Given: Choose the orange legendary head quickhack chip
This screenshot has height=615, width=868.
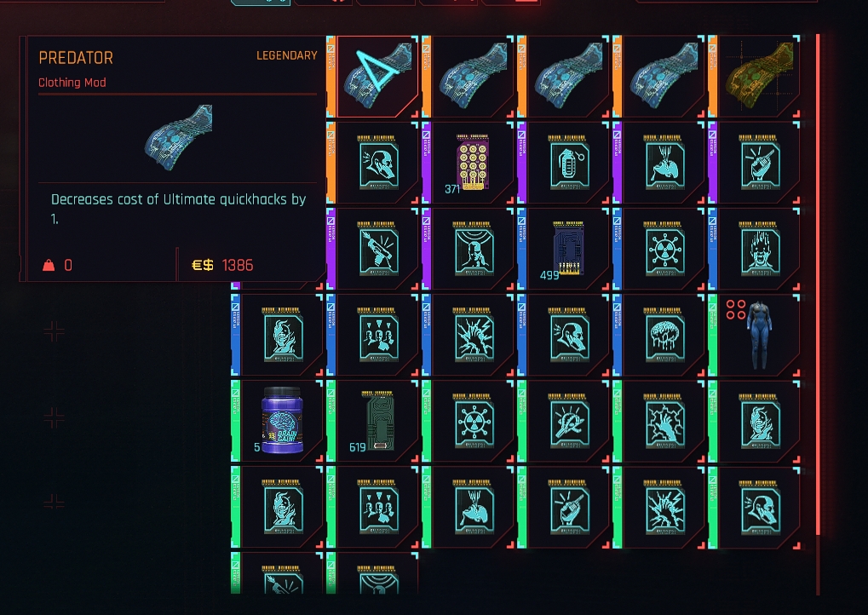Looking at the screenshot, I should click(377, 162).
